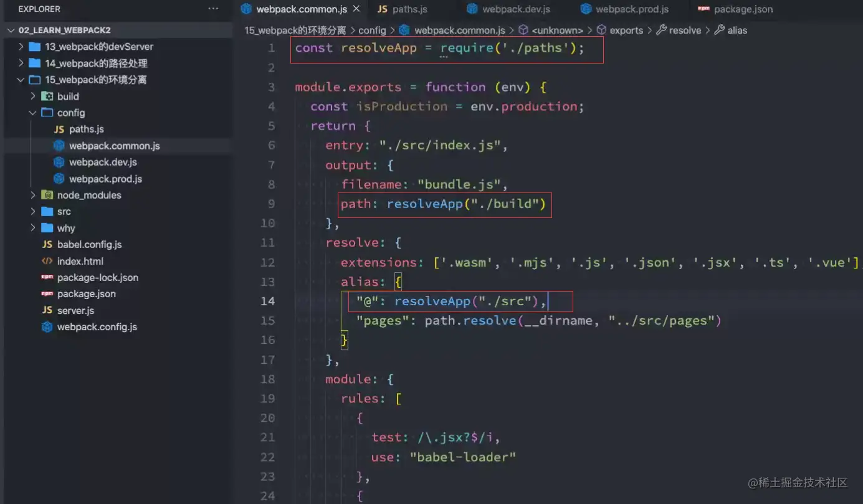
Task: Click the folder icon beside 14_webpack的路径处理
Action: 34,63
